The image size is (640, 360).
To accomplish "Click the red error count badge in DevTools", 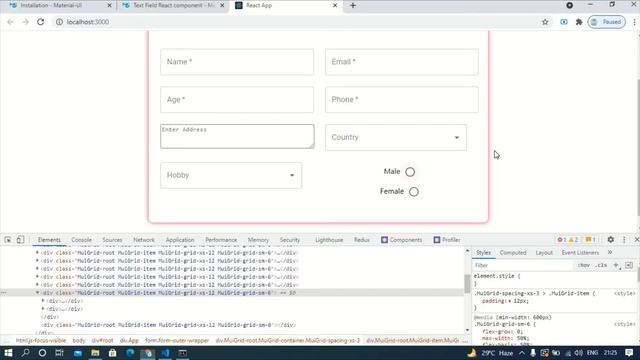I will pos(562,240).
